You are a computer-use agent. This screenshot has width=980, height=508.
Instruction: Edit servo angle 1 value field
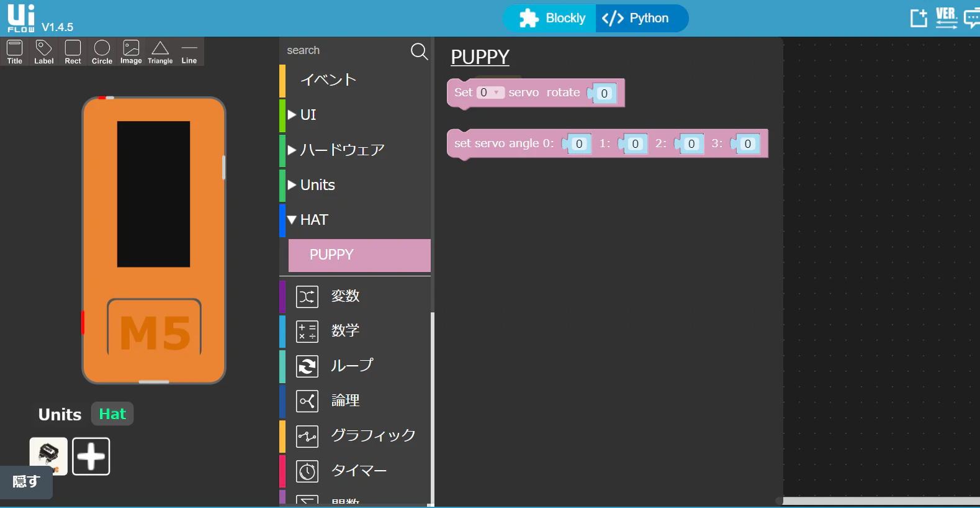(x=635, y=144)
